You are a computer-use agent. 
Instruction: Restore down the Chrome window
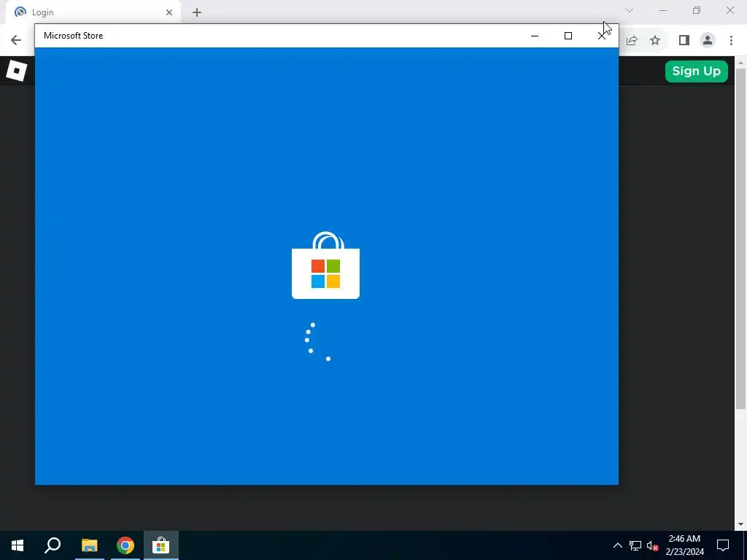click(x=697, y=10)
